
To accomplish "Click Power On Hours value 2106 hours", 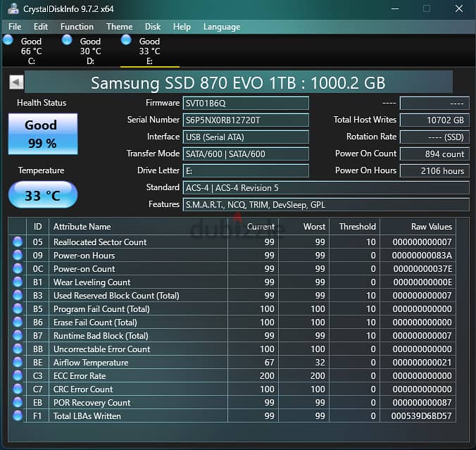I will (x=434, y=170).
